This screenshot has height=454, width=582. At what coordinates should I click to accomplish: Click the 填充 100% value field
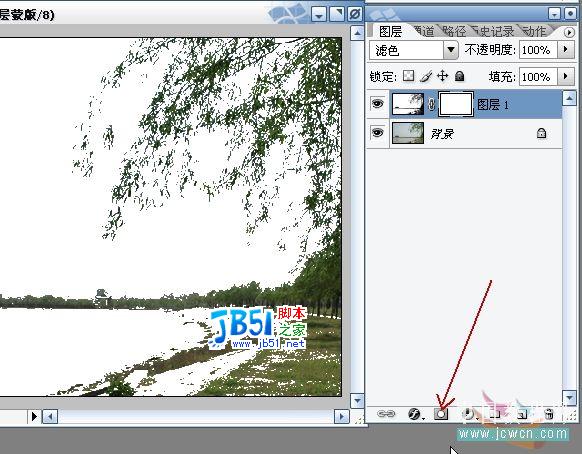coord(538,76)
